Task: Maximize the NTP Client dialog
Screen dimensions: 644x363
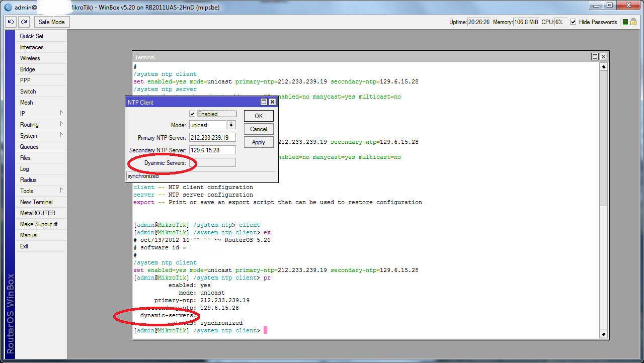Action: (x=264, y=102)
